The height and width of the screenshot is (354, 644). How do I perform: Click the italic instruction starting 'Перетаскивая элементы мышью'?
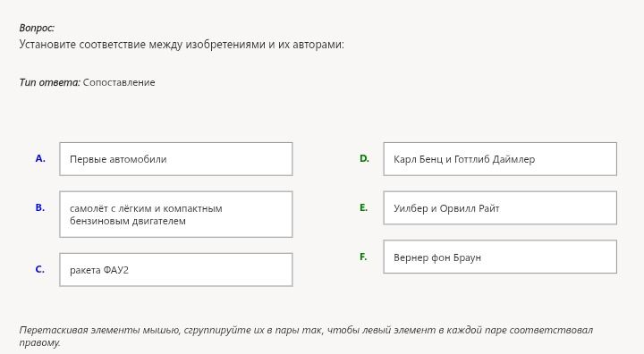coord(306,336)
